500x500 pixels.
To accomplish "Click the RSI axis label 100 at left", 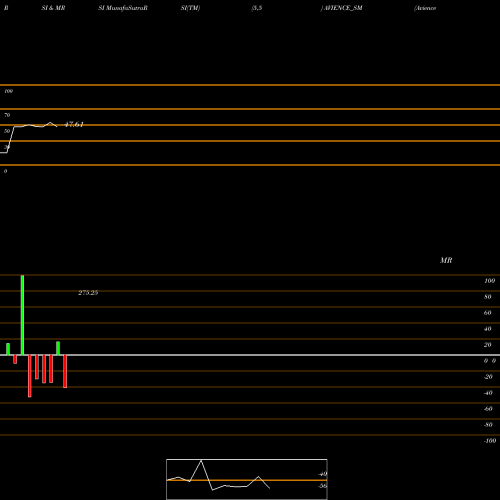I will point(8,91).
